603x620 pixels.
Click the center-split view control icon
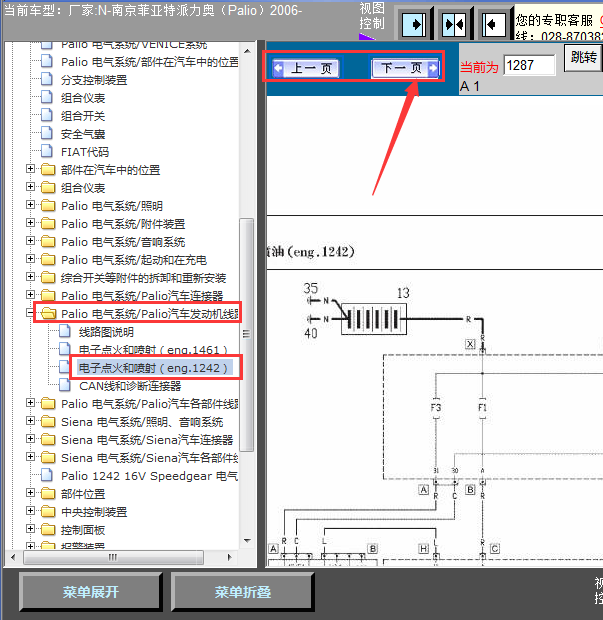coord(454,24)
